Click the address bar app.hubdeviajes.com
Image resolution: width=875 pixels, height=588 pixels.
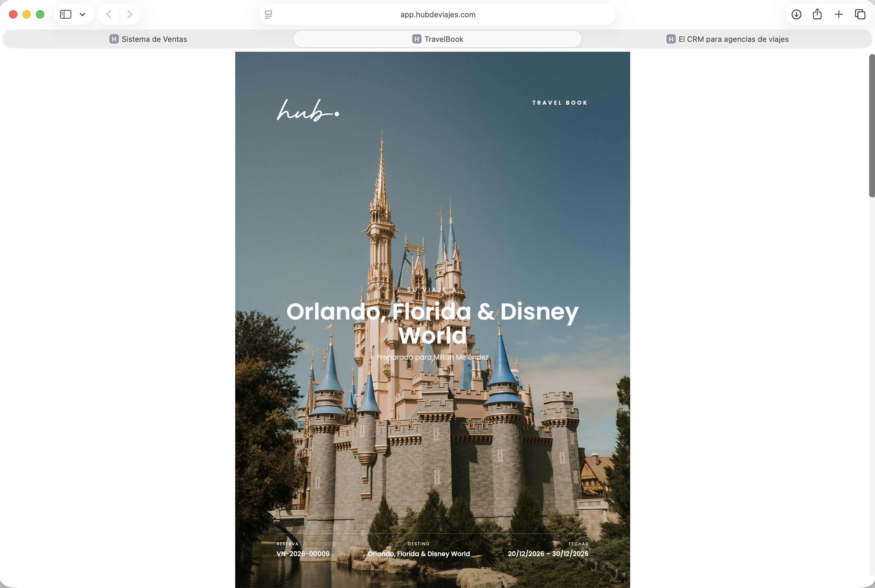438,14
